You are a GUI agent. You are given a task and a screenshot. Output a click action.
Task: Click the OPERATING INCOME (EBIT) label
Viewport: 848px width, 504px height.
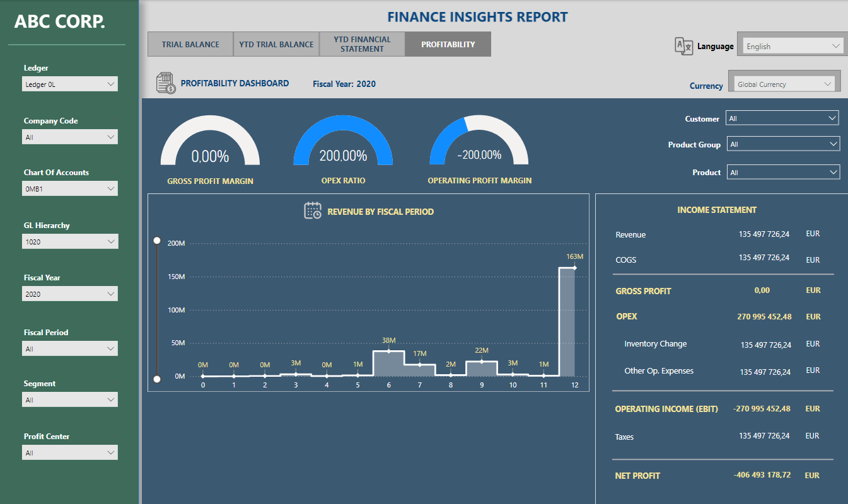click(x=666, y=409)
